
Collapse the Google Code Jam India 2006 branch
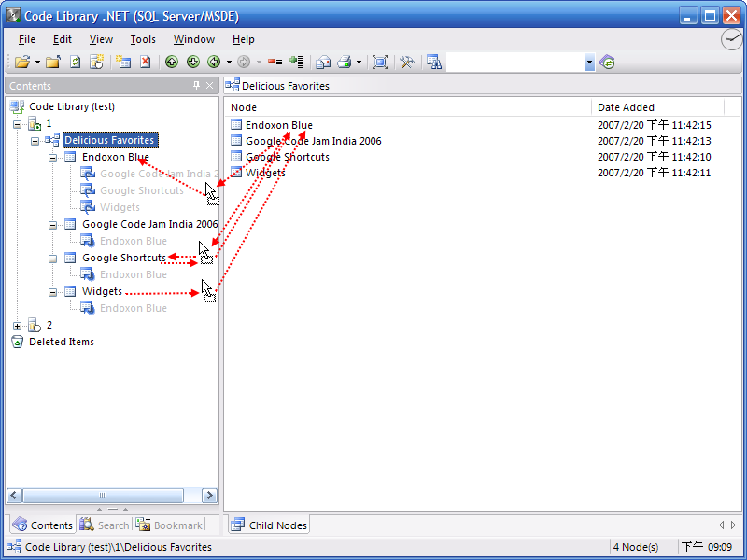pos(53,225)
